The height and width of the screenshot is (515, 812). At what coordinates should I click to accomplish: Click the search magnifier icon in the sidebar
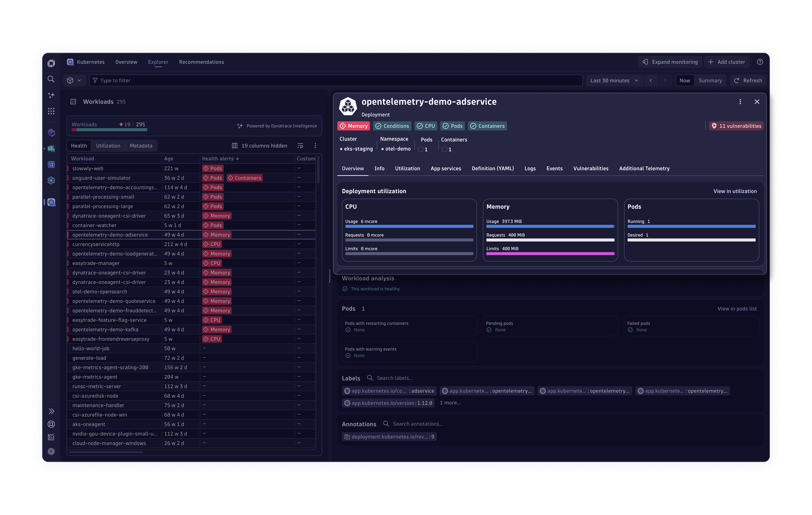point(51,79)
